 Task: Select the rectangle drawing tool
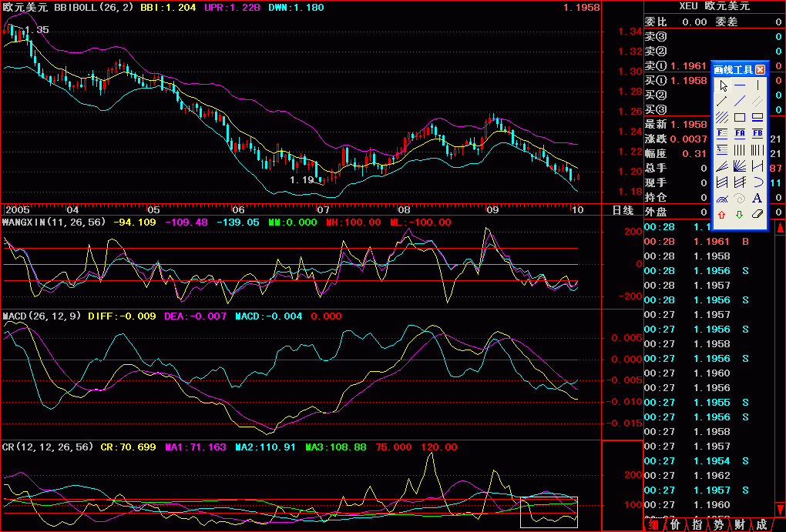pyautogui.click(x=740, y=118)
